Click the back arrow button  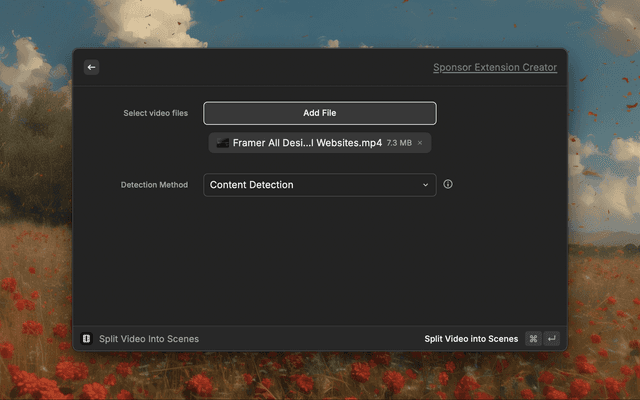(91, 67)
